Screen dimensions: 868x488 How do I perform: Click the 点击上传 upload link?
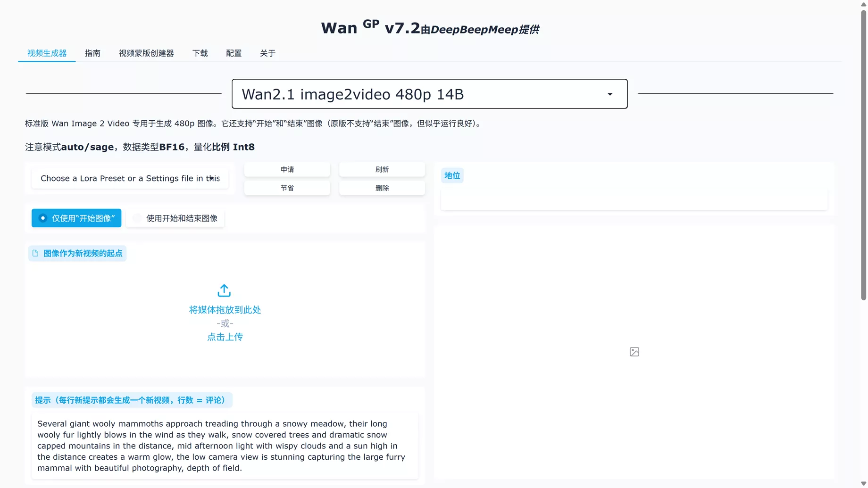click(225, 337)
